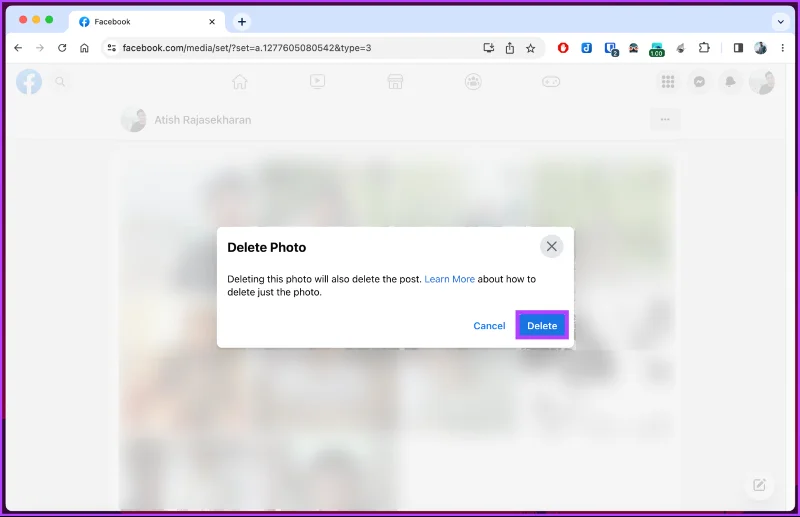Open the Facebook menu grid
The height and width of the screenshot is (517, 800).
[x=668, y=82]
